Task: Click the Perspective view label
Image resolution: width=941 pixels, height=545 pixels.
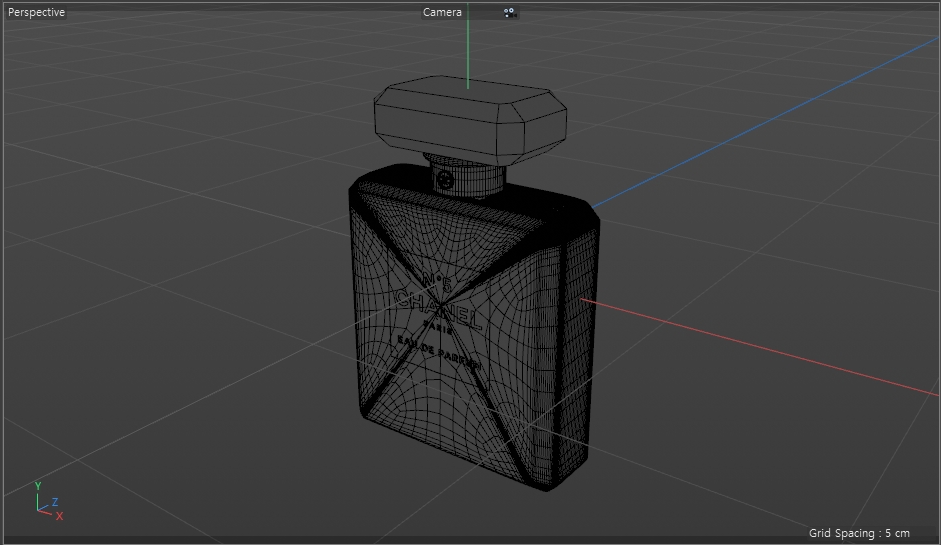Action: [x=36, y=12]
